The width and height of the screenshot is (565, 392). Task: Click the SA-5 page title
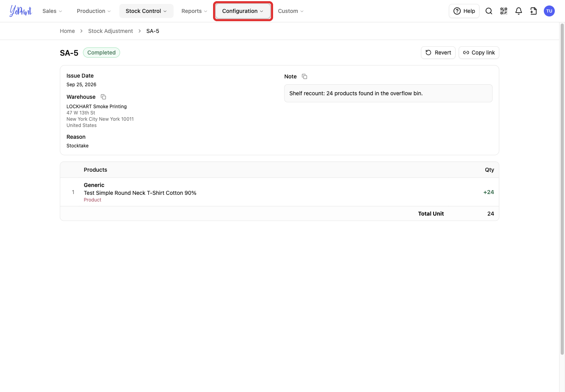tap(69, 53)
